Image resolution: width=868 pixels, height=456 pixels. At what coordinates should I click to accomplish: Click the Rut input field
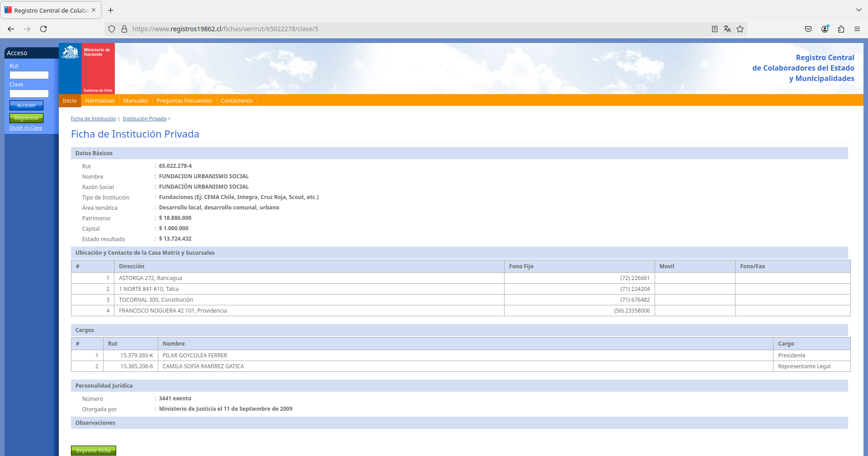[x=29, y=75]
